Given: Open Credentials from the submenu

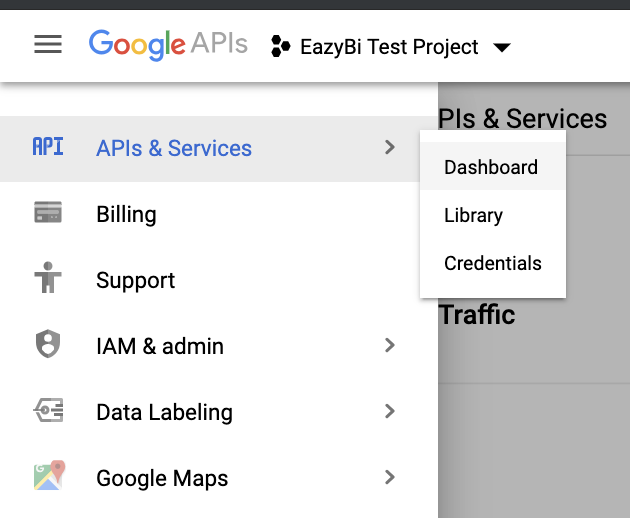Looking at the screenshot, I should [x=493, y=263].
